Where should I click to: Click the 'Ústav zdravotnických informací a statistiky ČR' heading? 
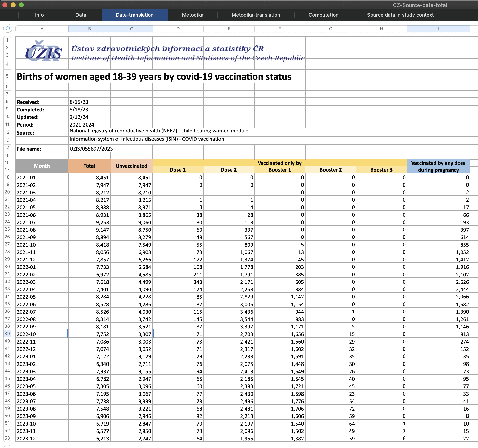pyautogui.click(x=167, y=48)
